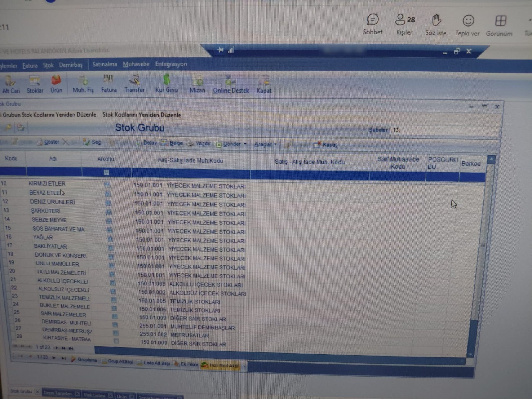Toggle Hızlı Mod Aktif button
Screen dimensions: 532x399
coord(220,365)
